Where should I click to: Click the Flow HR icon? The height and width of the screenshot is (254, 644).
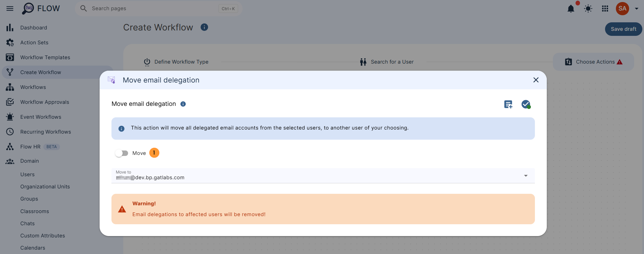pos(10,146)
